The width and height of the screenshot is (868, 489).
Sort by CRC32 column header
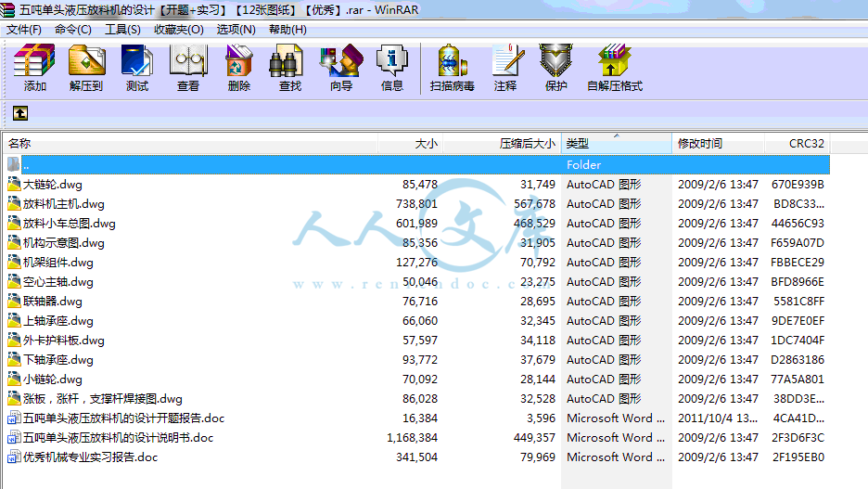[x=798, y=144]
